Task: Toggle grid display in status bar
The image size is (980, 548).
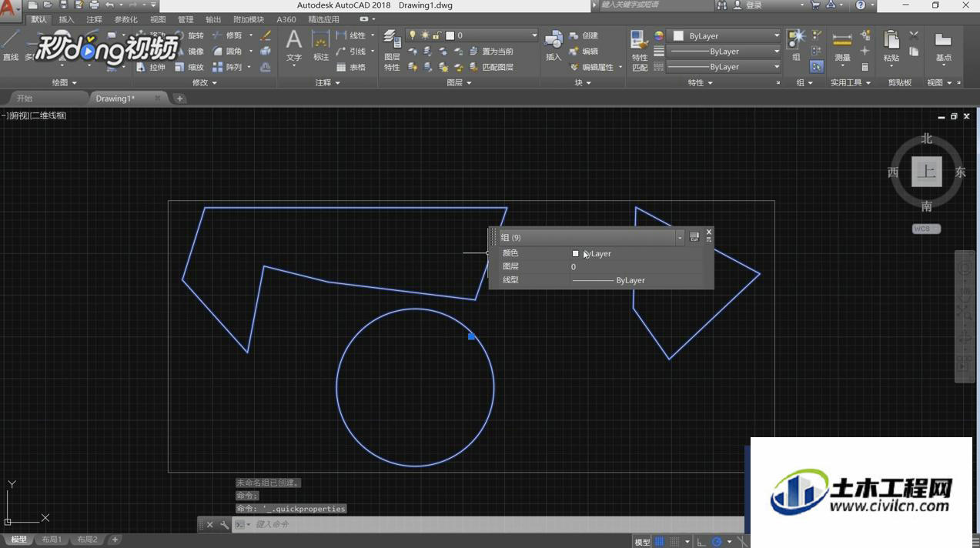Action: 659,542
